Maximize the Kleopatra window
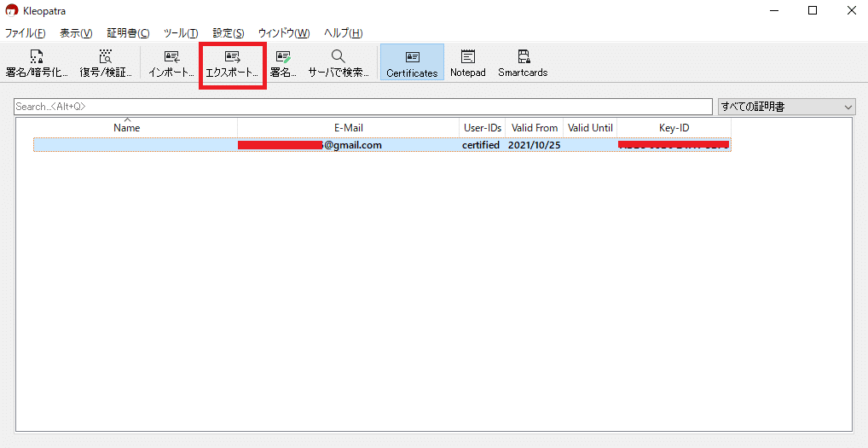 pos(812,10)
